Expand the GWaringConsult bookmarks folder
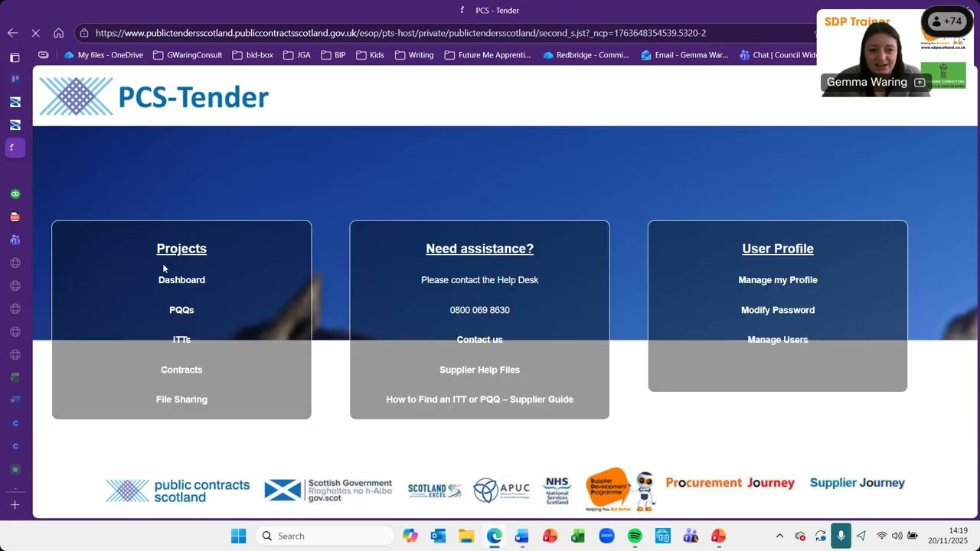 [188, 55]
